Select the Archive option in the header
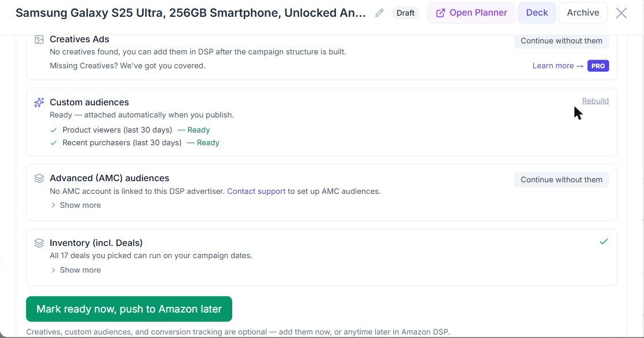The height and width of the screenshot is (338, 644). [583, 13]
